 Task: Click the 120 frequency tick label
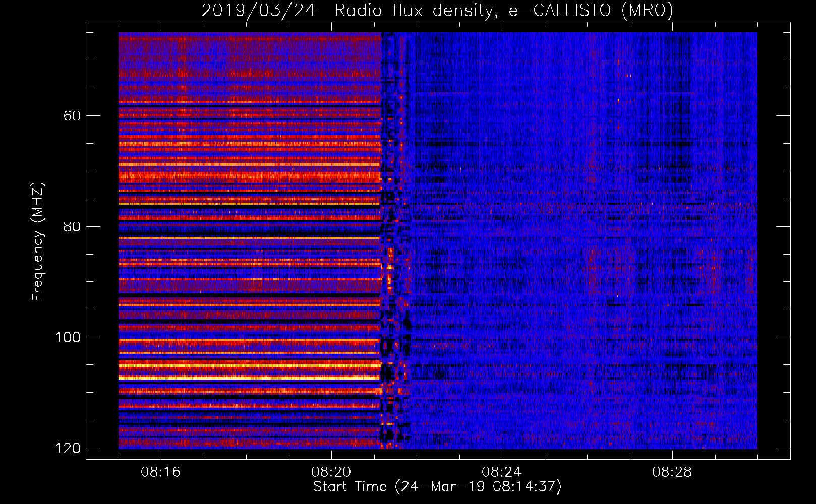pos(67,448)
